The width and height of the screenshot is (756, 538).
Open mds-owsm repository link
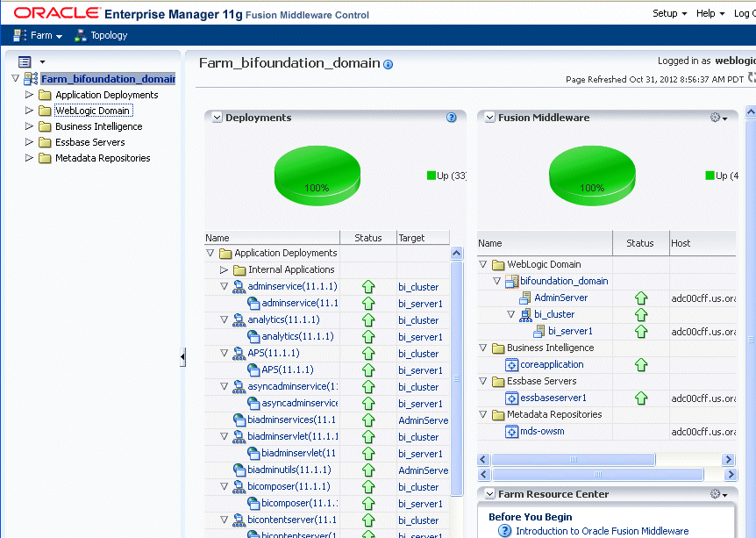pyautogui.click(x=542, y=431)
